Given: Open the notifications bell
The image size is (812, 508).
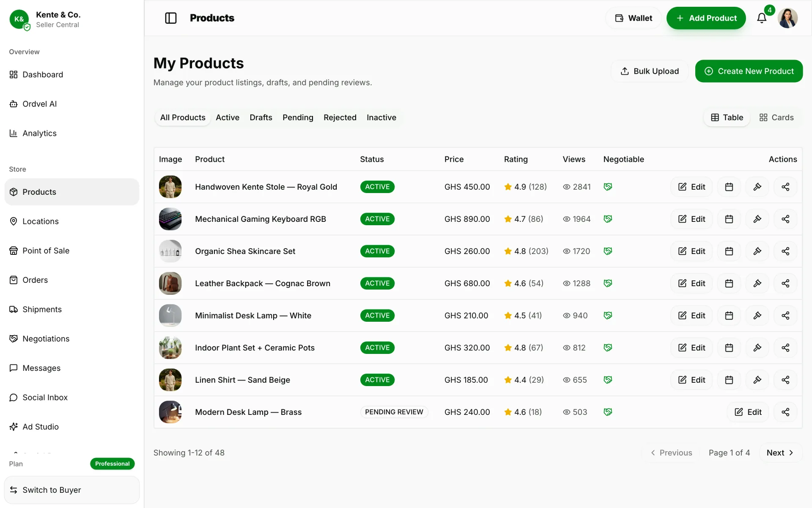Looking at the screenshot, I should pyautogui.click(x=762, y=18).
